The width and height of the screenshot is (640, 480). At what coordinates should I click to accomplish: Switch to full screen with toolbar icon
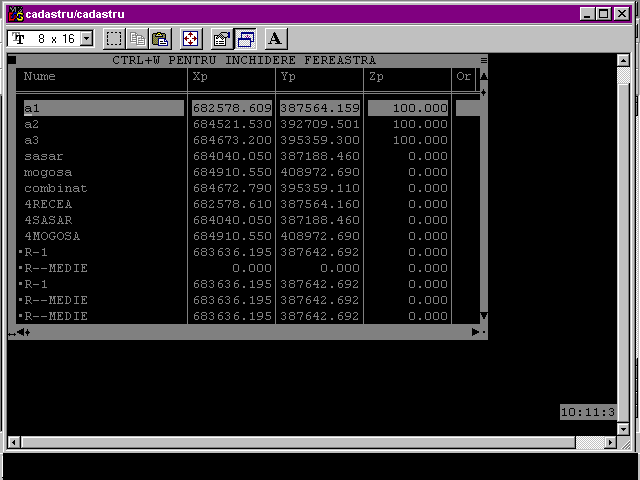coord(190,39)
